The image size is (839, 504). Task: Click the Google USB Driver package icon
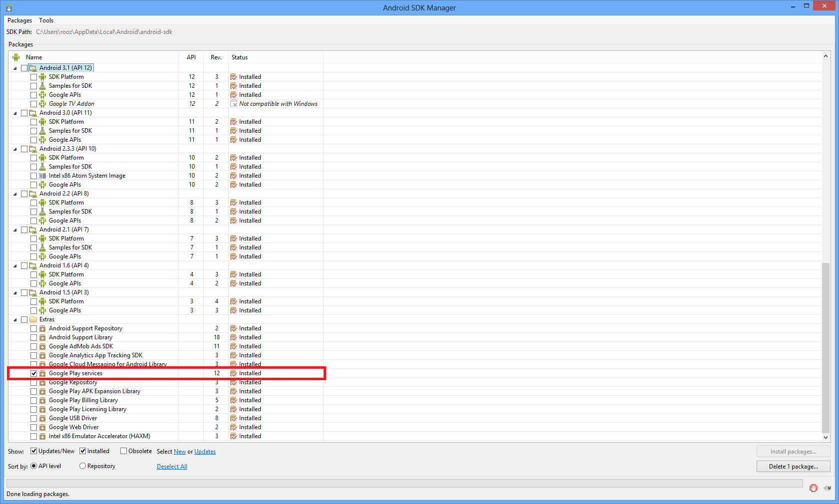point(42,418)
